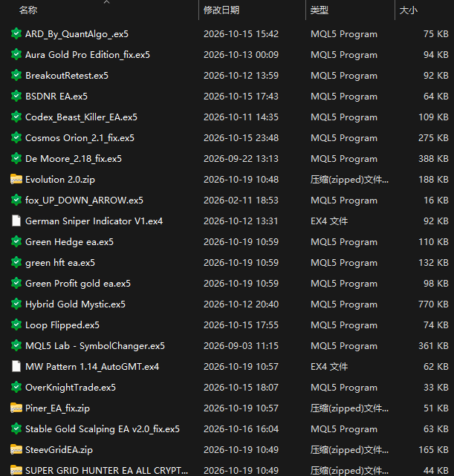Click Stable Gold Scalping EA v2.0_fix.ex5 icon
454x476 pixels.
point(16,429)
